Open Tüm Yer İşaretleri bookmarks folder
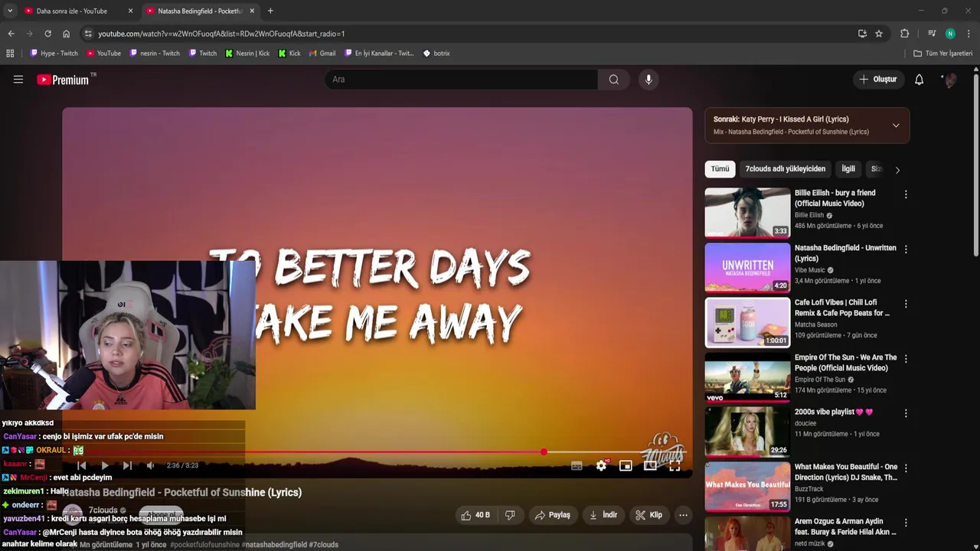This screenshot has width=980, height=551. click(x=942, y=54)
